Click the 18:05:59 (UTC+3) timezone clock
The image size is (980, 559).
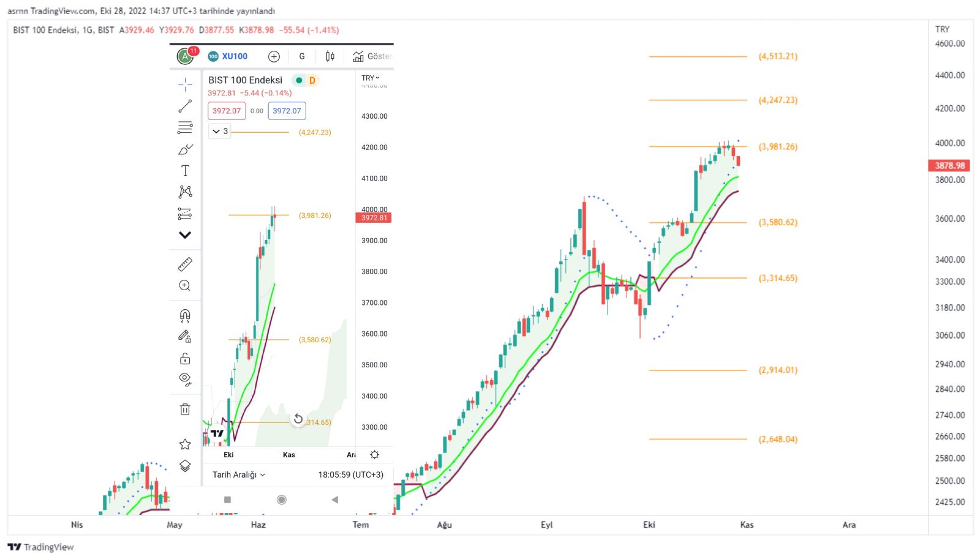tap(350, 475)
